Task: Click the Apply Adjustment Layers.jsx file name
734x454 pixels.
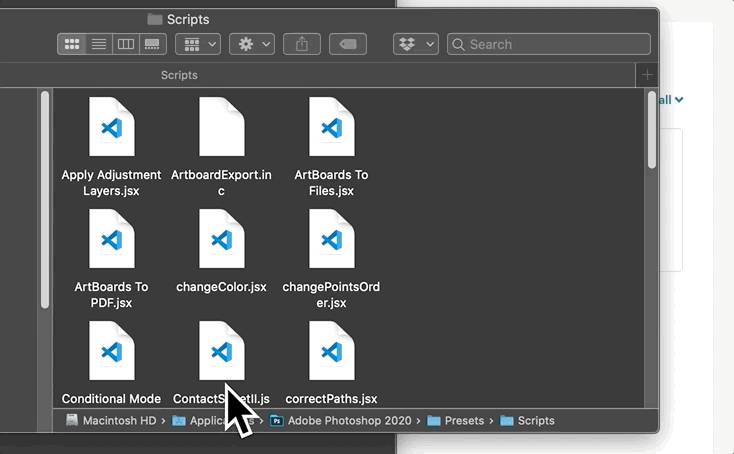Action: (111, 183)
